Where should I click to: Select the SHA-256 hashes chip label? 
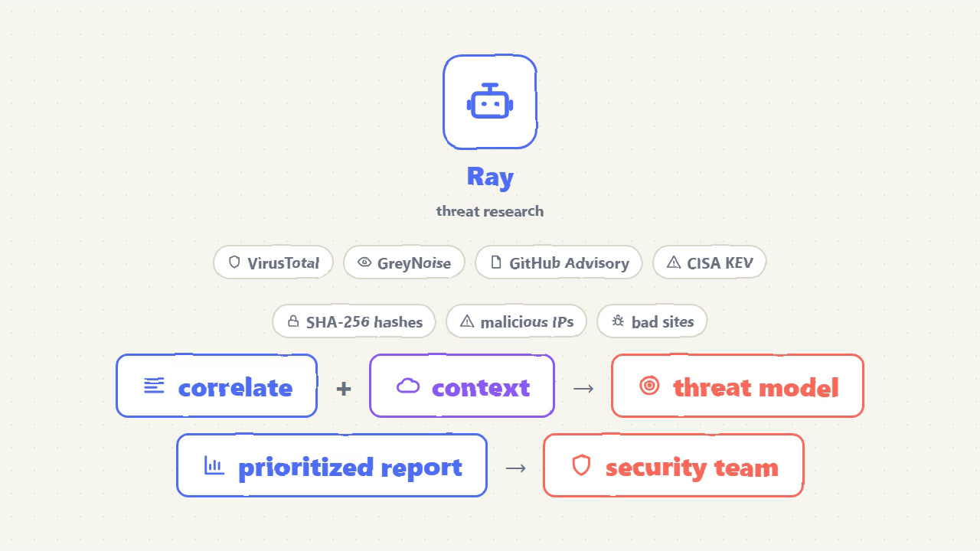pos(364,321)
